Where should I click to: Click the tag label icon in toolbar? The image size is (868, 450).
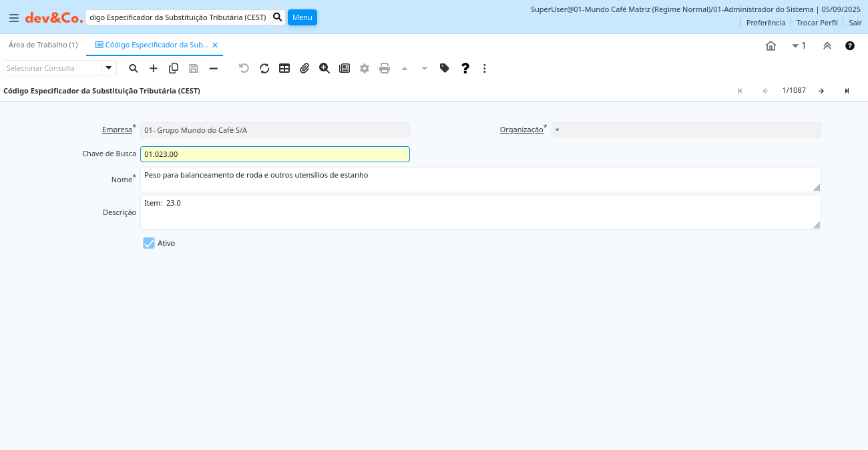coord(445,68)
